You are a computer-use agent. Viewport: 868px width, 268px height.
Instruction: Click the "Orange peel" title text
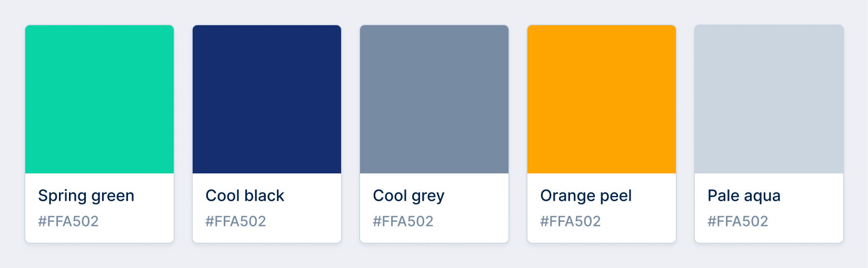click(x=586, y=195)
